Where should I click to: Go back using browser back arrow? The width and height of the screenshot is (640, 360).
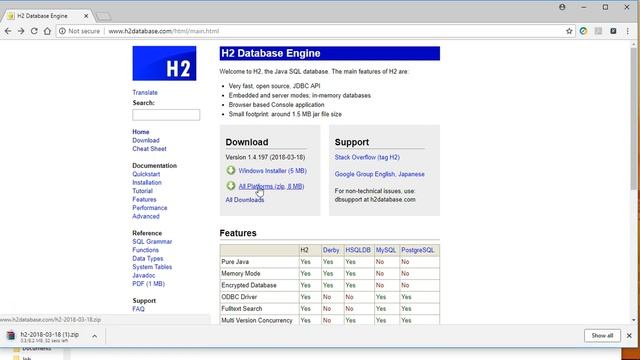[x=8, y=31]
